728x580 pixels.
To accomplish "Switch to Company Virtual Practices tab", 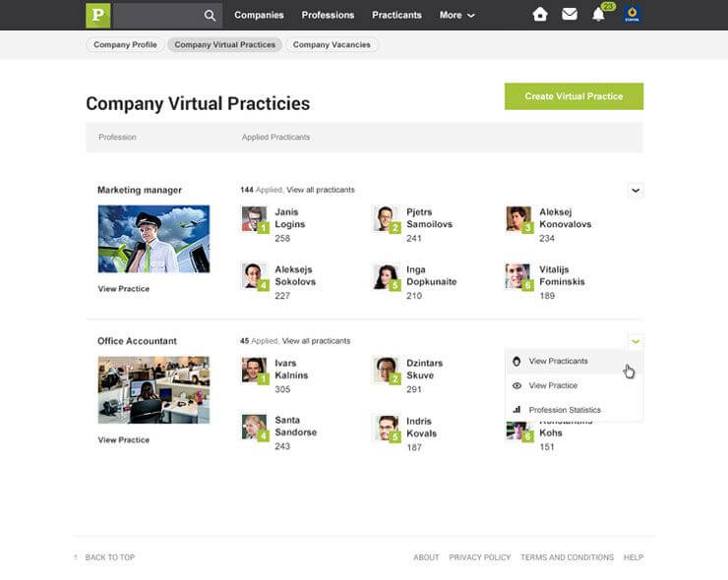I will [224, 45].
